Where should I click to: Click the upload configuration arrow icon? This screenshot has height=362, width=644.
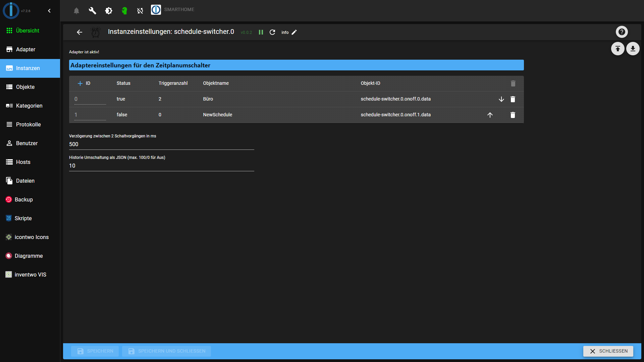click(x=618, y=49)
